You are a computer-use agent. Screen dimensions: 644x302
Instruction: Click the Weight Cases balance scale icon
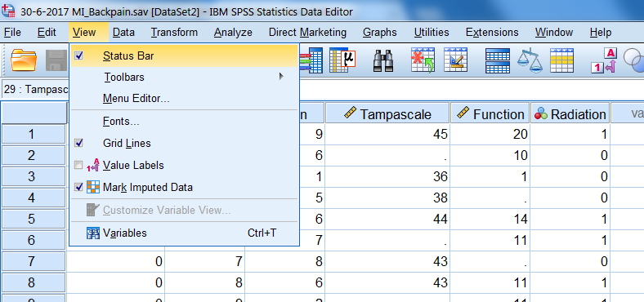(530, 60)
